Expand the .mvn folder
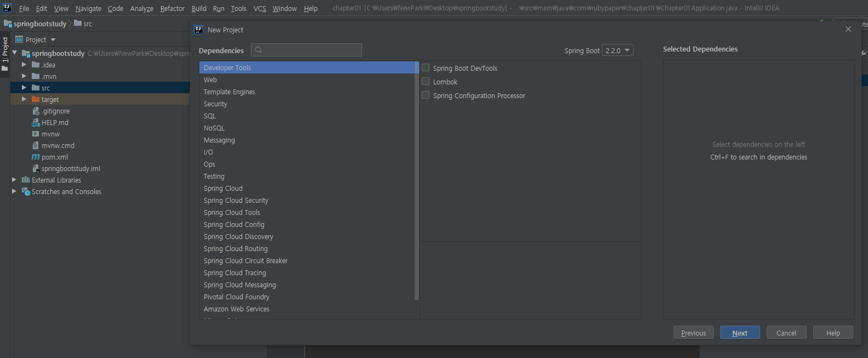Viewport: 868px width, 358px height. coord(24,76)
